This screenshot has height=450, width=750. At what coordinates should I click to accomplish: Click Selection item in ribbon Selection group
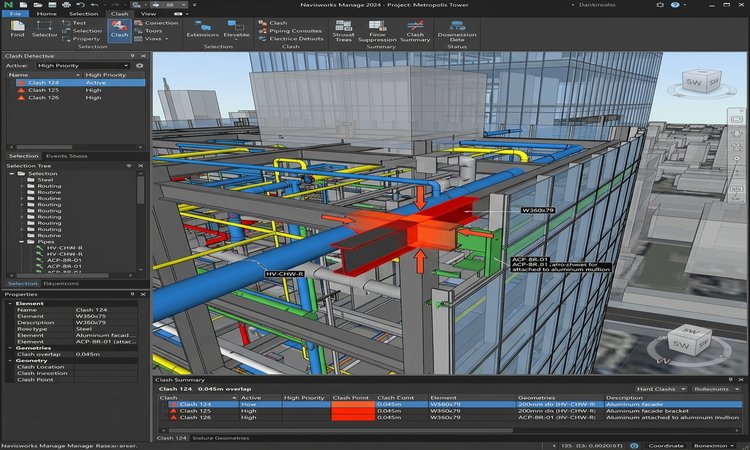[82, 31]
